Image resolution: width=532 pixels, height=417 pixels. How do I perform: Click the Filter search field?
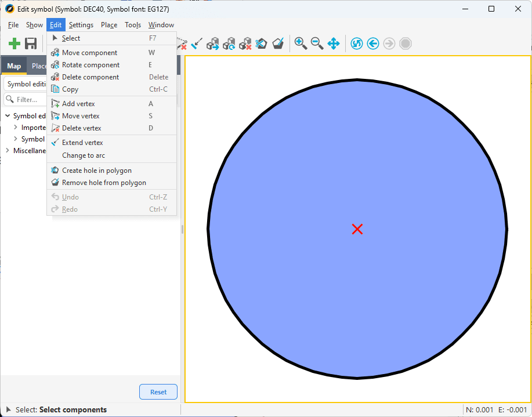[x=26, y=100]
